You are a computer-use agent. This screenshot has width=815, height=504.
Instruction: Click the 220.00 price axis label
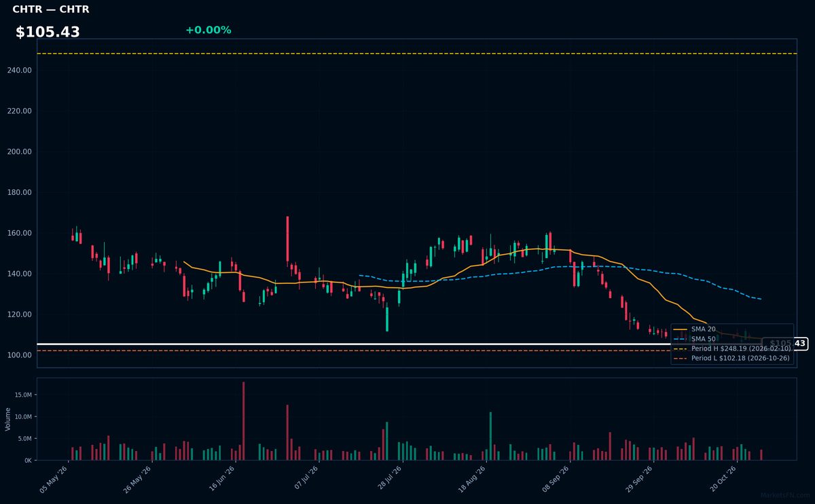tap(20, 111)
